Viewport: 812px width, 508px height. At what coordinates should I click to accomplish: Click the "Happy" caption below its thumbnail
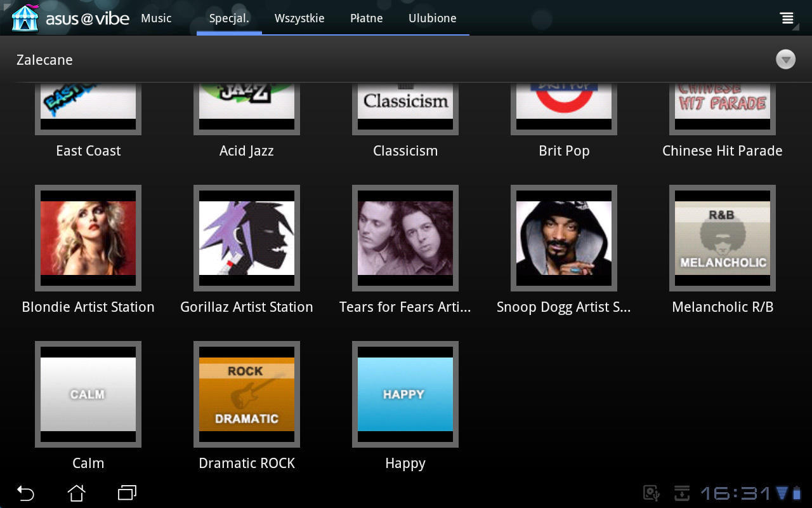405,464
